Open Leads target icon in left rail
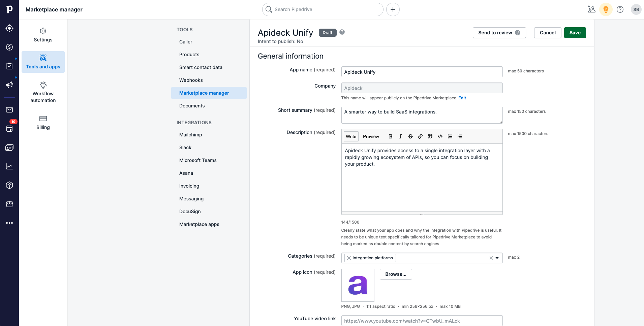The height and width of the screenshot is (326, 644). [x=9, y=28]
